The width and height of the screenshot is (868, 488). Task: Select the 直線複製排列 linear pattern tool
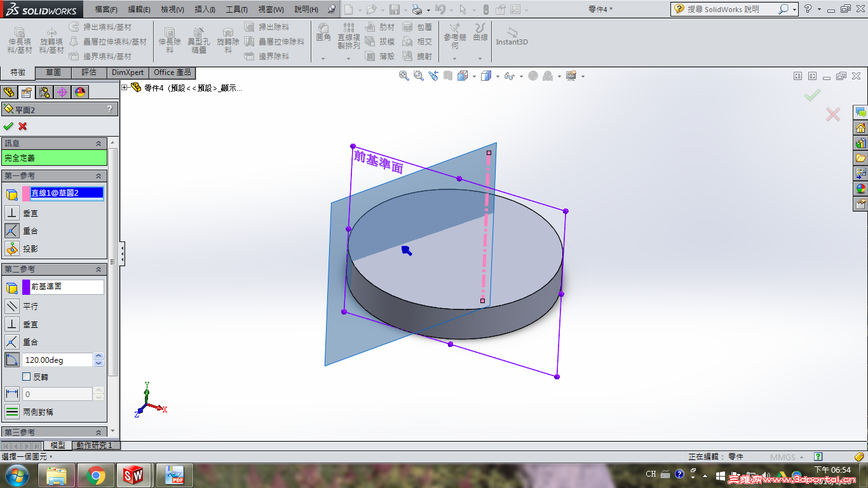point(348,37)
